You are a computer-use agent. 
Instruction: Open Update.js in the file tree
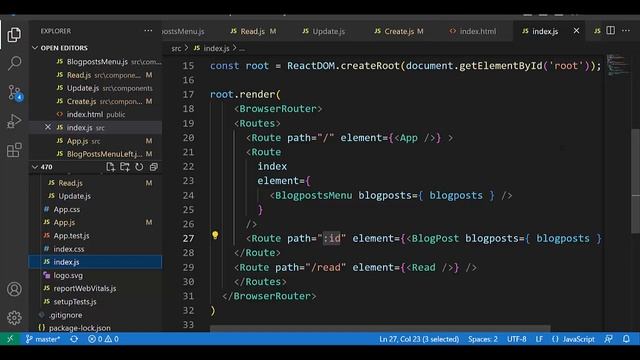(x=96, y=196)
